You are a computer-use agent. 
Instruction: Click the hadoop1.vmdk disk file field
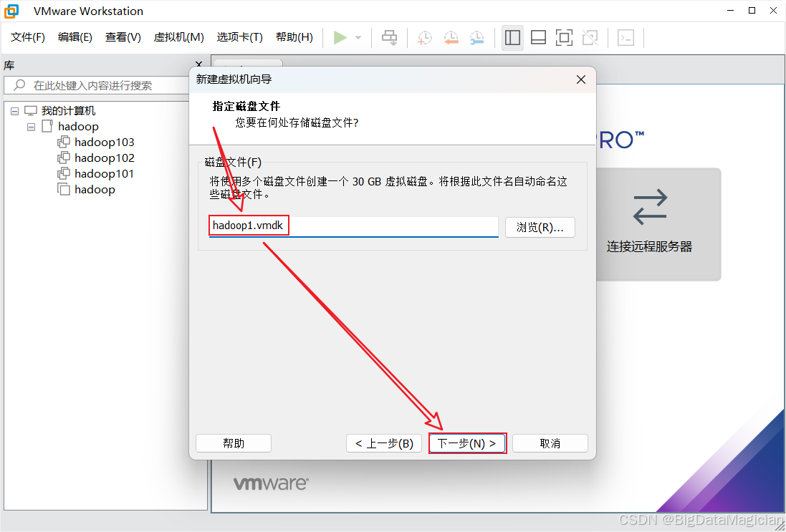coord(353,226)
